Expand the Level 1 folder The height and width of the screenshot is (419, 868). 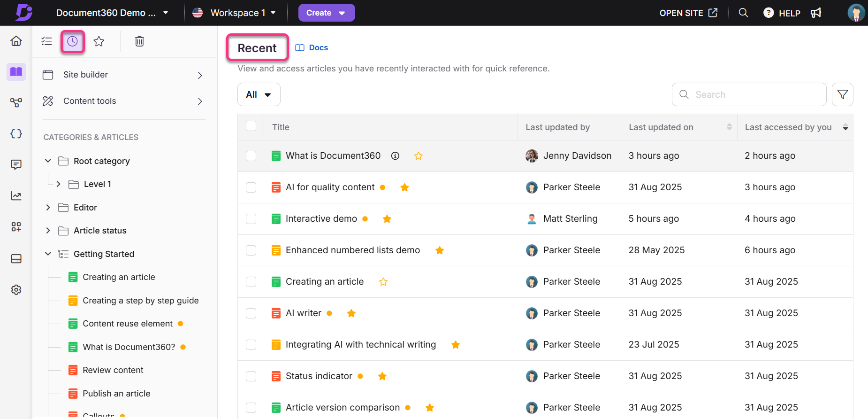[58, 184]
